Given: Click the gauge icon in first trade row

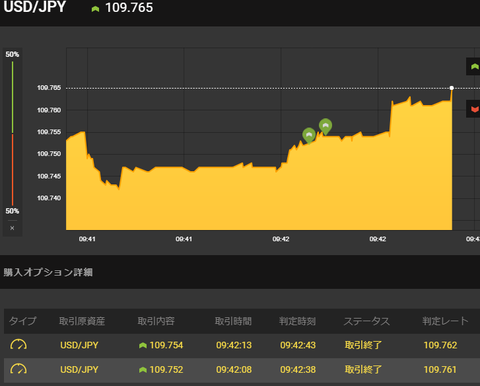Looking at the screenshot, I should click(18, 345).
